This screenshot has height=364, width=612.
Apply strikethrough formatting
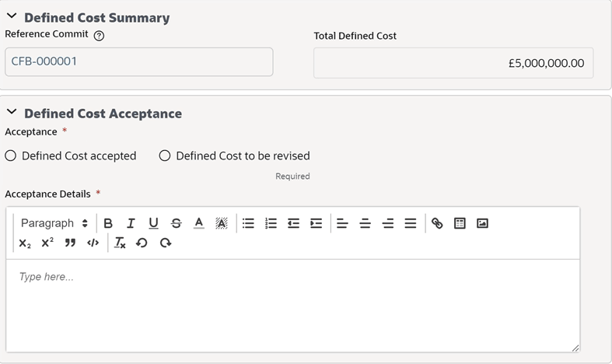click(x=176, y=223)
